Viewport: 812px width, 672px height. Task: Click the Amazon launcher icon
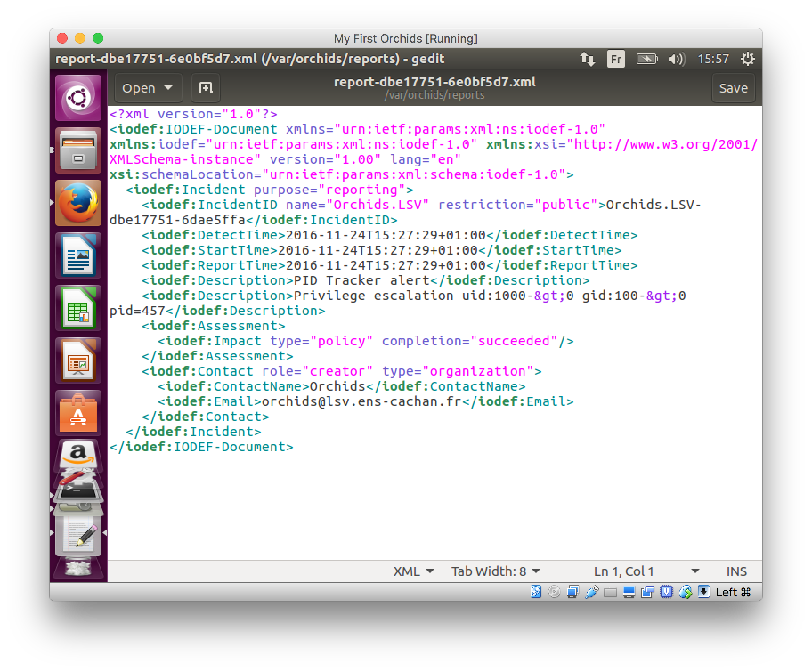(x=78, y=455)
